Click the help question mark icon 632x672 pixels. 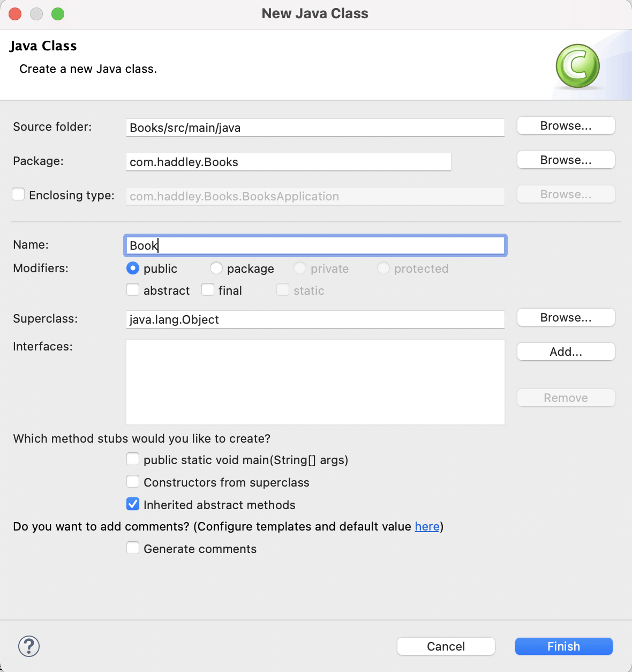tap(29, 646)
